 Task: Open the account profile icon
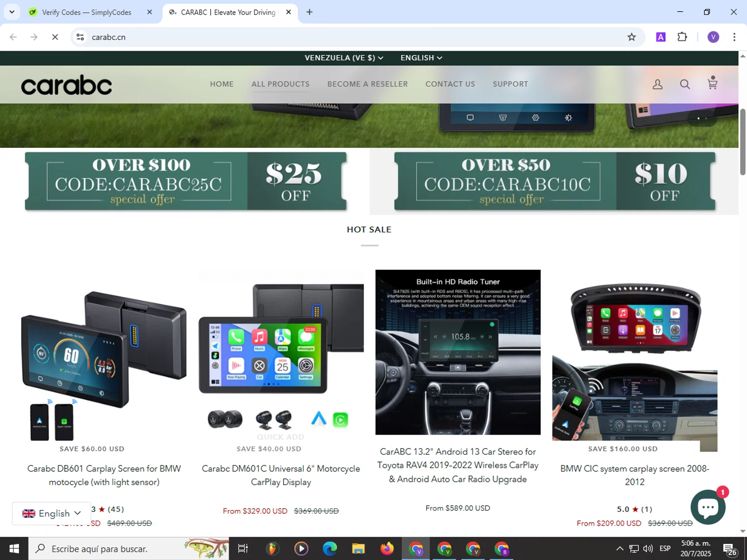point(657,85)
